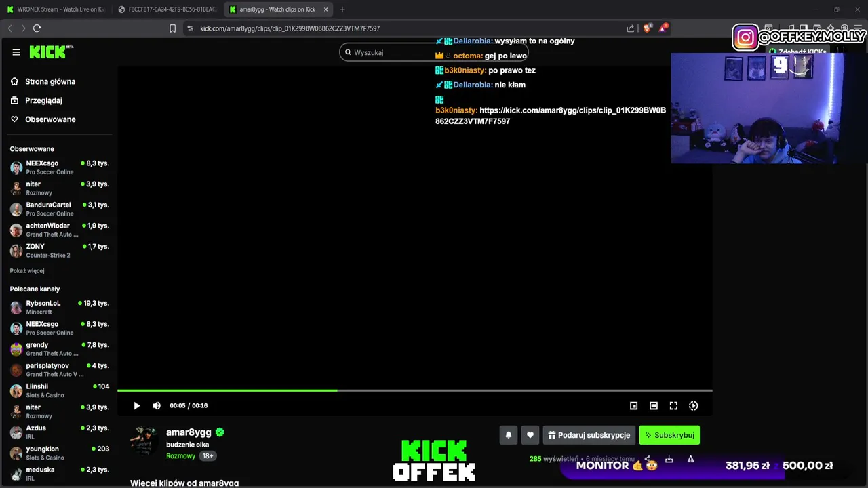Open ZONY channel
Image resolution: width=868 pixels, height=488 pixels.
(x=60, y=251)
